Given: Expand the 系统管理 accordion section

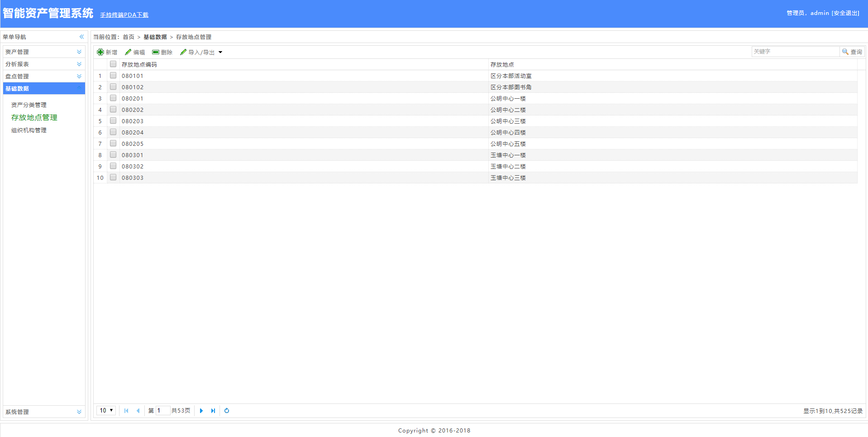Looking at the screenshot, I should coord(44,412).
